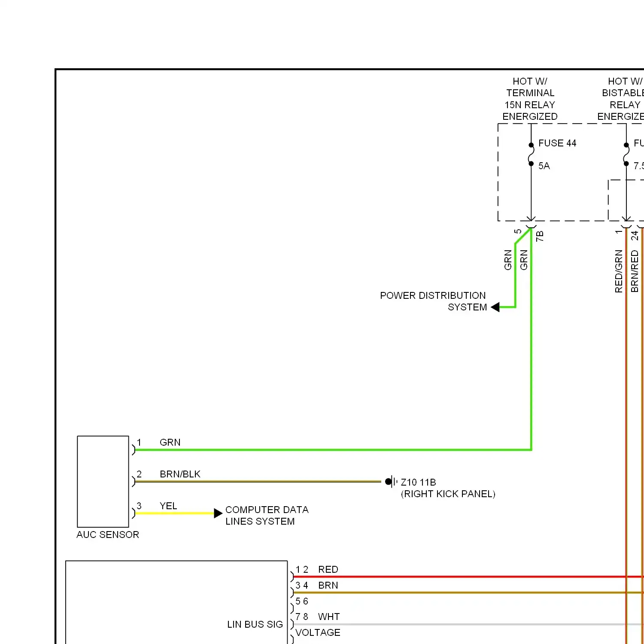644x644 pixels.
Task: Select the "WHT" label at pins 7 8
Action: coord(329,617)
